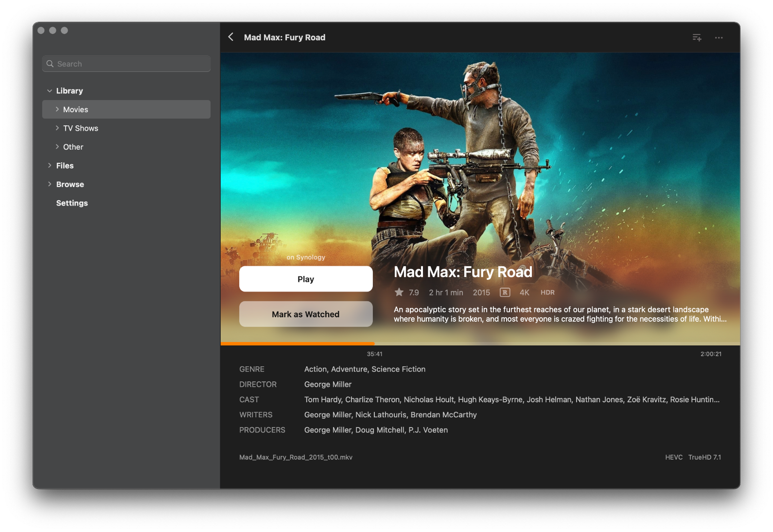Add to playlist using the list-plus icon

click(697, 37)
